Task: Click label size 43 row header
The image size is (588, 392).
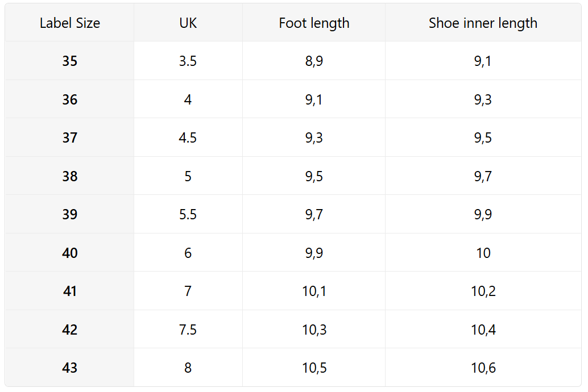Action: tap(70, 368)
